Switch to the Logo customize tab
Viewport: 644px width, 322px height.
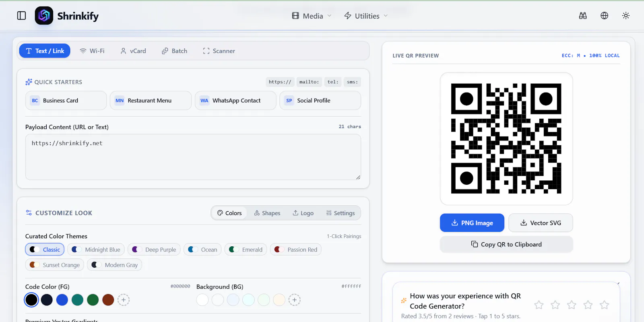click(303, 213)
